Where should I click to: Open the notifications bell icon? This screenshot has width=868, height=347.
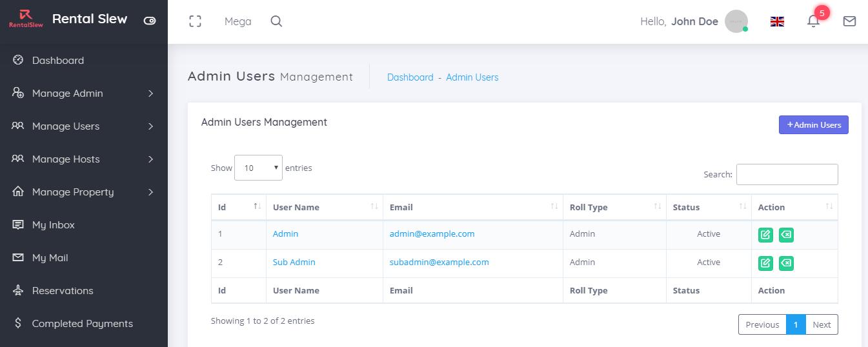(x=813, y=21)
